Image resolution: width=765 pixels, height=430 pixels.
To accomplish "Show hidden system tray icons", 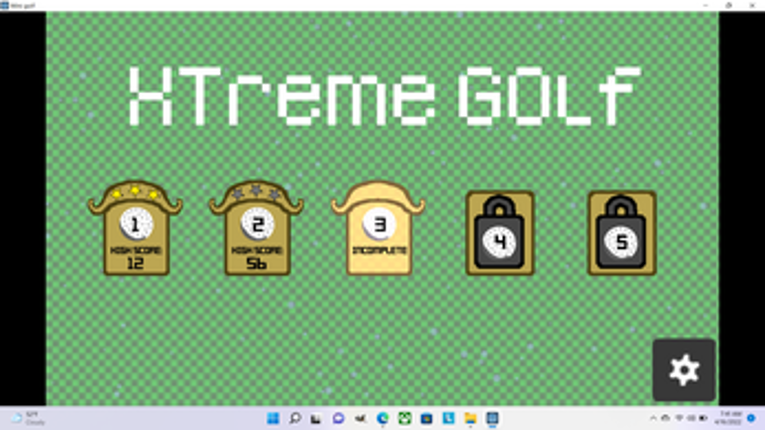I will tap(653, 418).
